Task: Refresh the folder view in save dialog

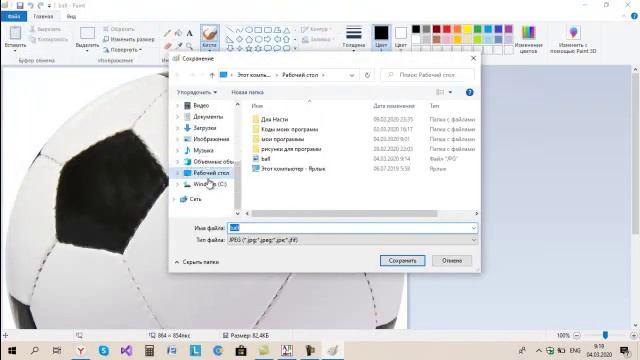Action: [x=367, y=75]
